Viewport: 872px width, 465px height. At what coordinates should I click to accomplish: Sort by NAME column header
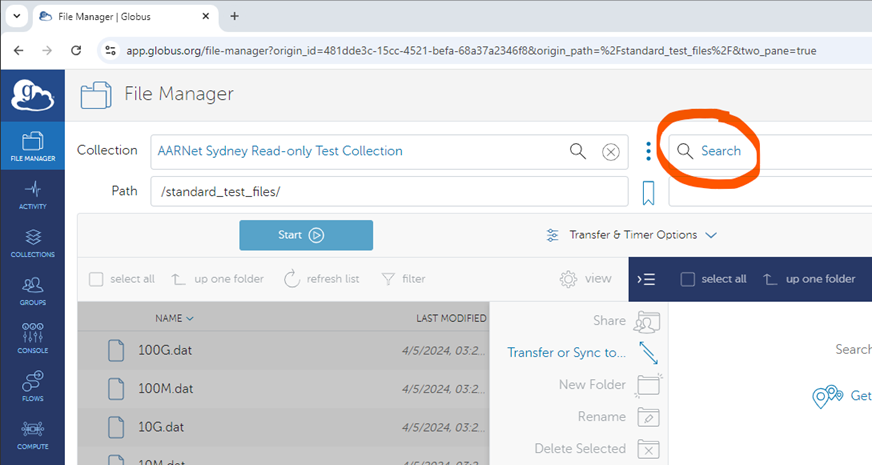[174, 318]
